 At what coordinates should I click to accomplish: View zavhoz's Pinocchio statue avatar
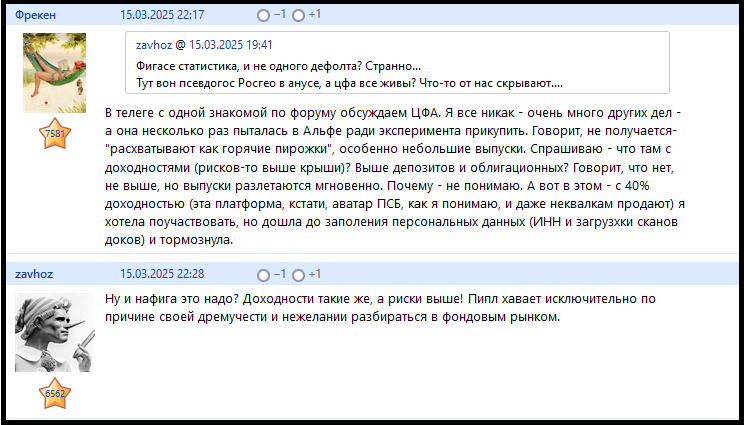55,333
